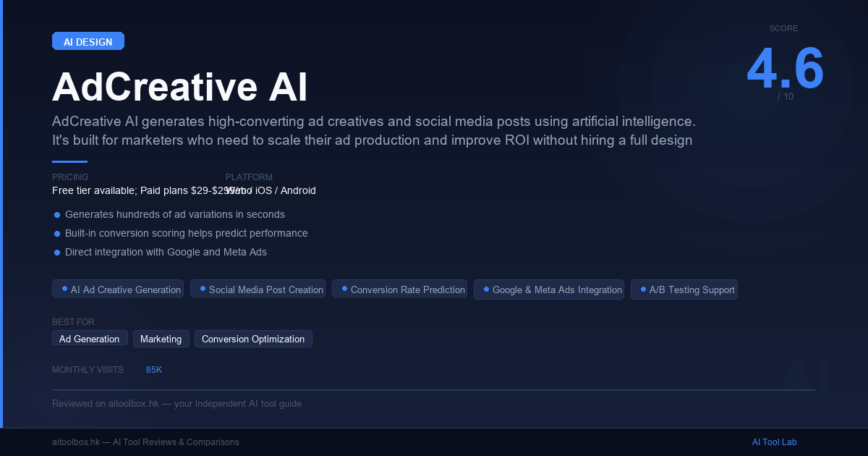868x456 pixels.
Task: Click the AI Ad Creative Generation feature tag
Action: click(118, 289)
